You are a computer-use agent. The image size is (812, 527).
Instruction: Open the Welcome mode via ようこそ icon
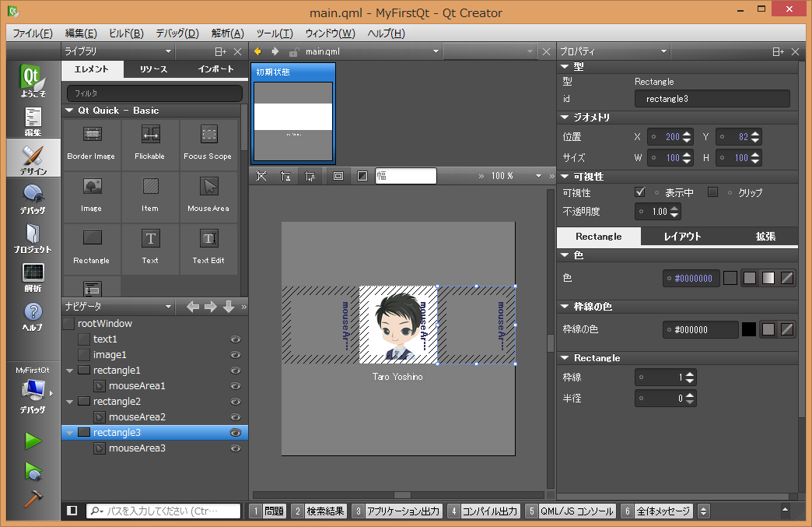pyautogui.click(x=32, y=80)
